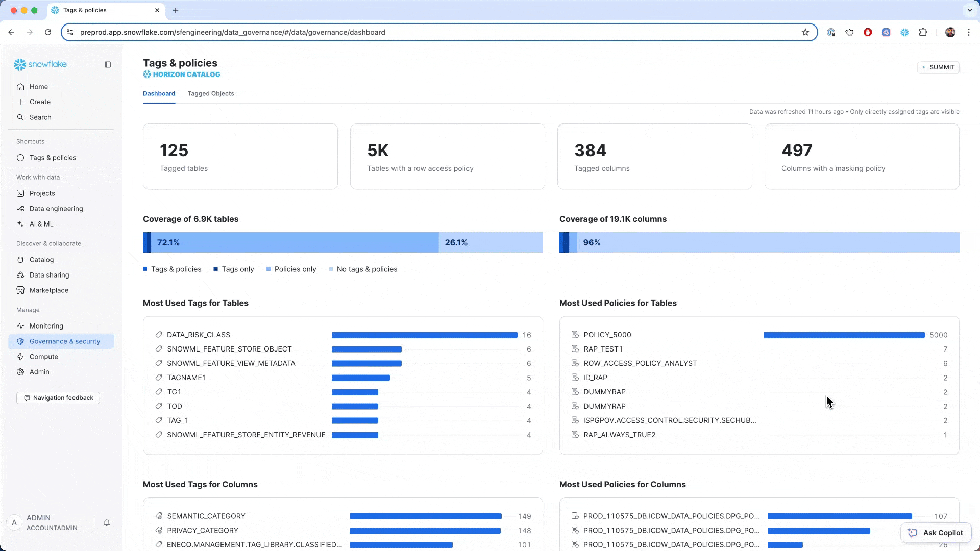
Task: Select Governance & security in the sidebar
Action: click(x=64, y=341)
